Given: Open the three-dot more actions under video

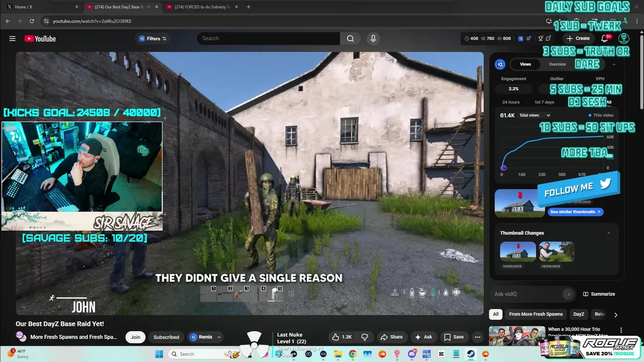Looking at the screenshot, I should pyautogui.click(x=477, y=337).
